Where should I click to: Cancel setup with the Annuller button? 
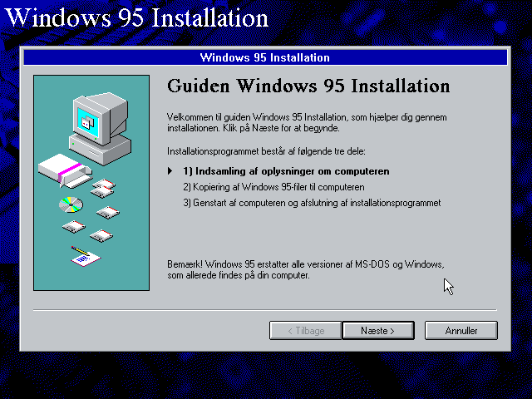[x=461, y=330]
